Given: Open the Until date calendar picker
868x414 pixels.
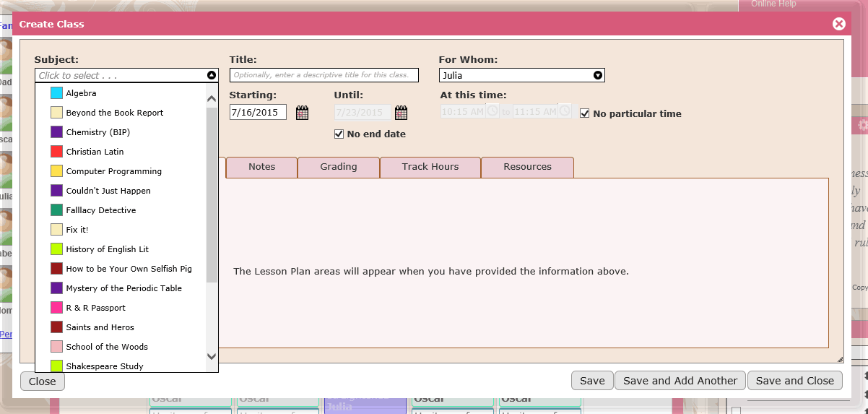Looking at the screenshot, I should point(401,113).
